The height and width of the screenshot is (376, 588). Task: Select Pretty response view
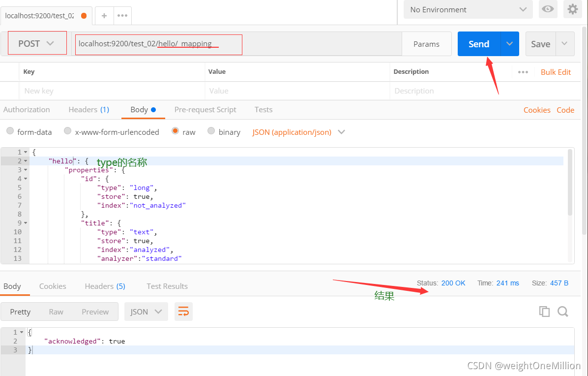[20, 312]
